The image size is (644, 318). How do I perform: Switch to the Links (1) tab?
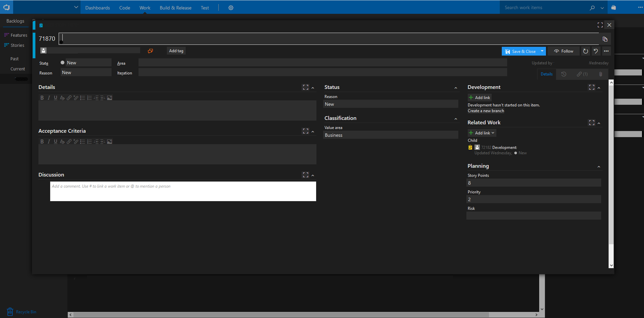click(x=582, y=74)
